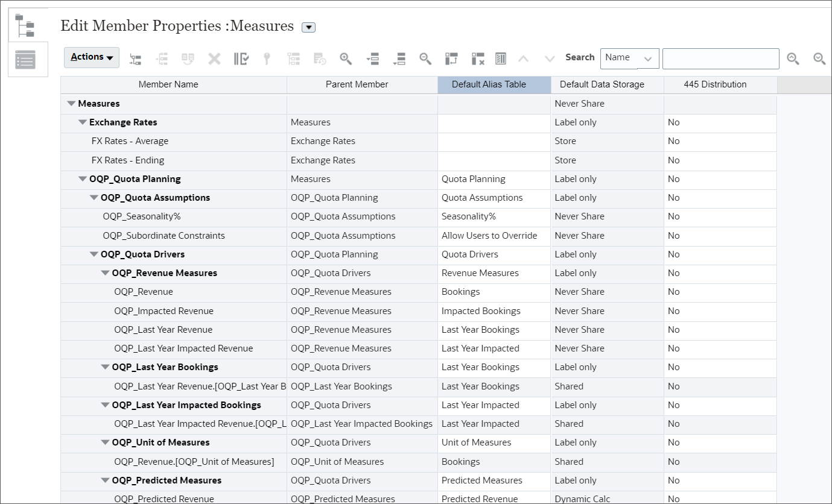Click the key icon in the toolbar
The width and height of the screenshot is (832, 504).
266,58
